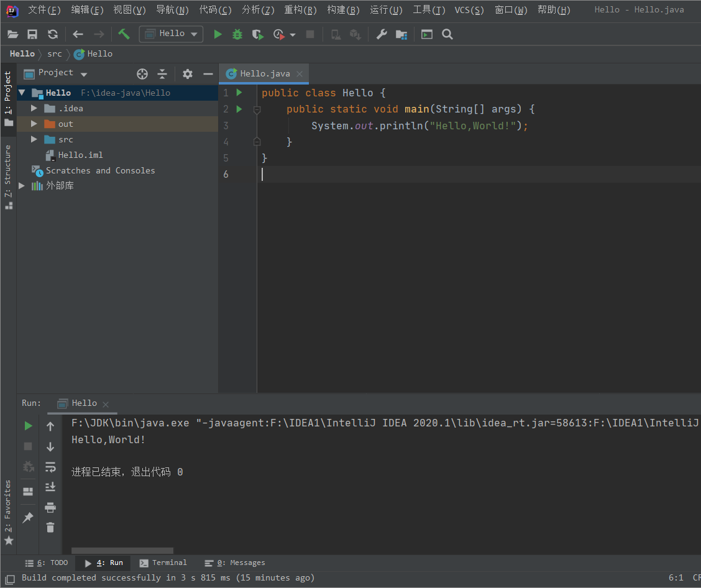This screenshot has width=701, height=588.
Task: Expand the src folder in project tree
Action: [x=35, y=139]
